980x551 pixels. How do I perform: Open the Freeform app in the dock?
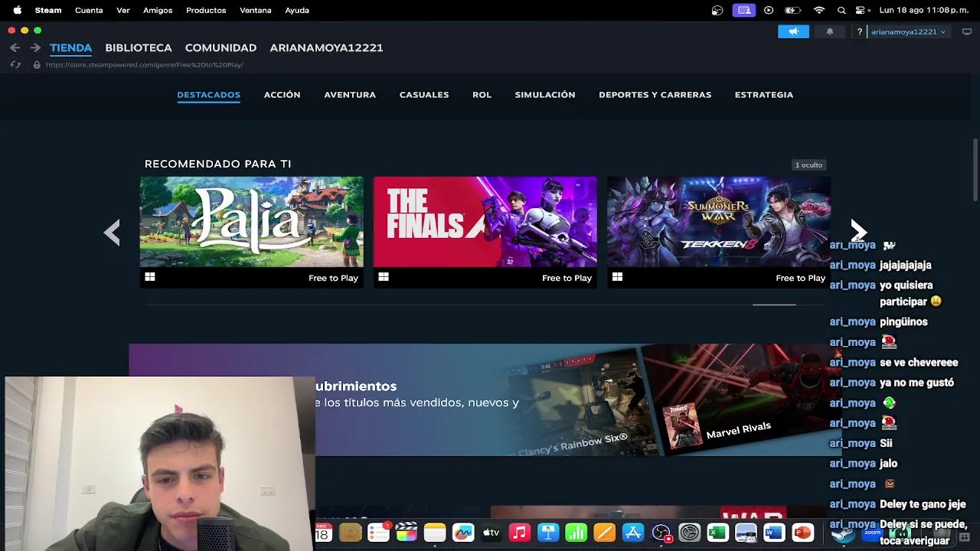tap(462, 533)
